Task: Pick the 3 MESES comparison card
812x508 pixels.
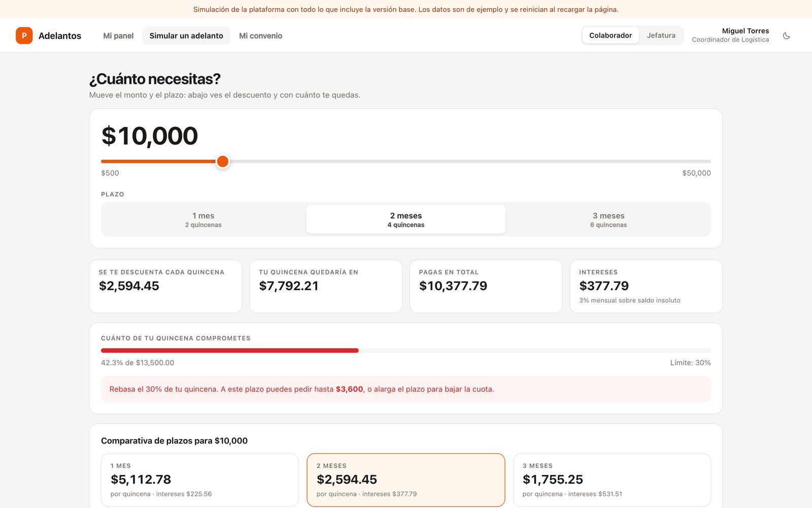Action: pyautogui.click(x=612, y=480)
